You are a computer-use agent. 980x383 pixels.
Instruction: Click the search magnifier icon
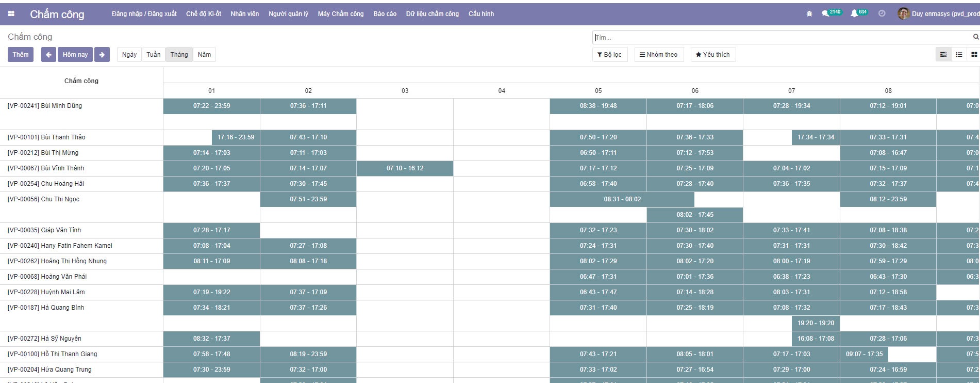[x=975, y=37]
